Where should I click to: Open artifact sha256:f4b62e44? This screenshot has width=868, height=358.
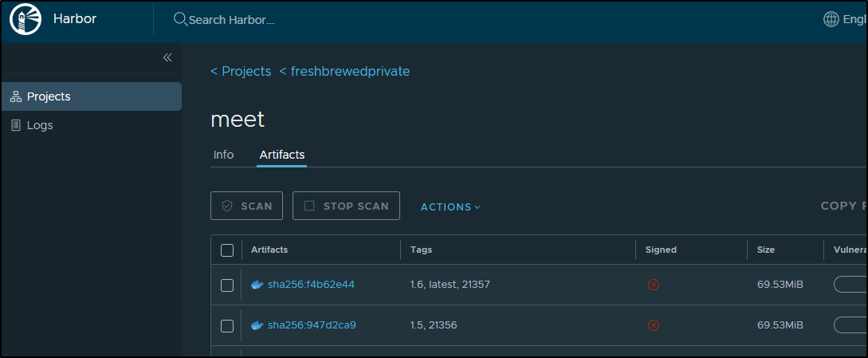311,285
